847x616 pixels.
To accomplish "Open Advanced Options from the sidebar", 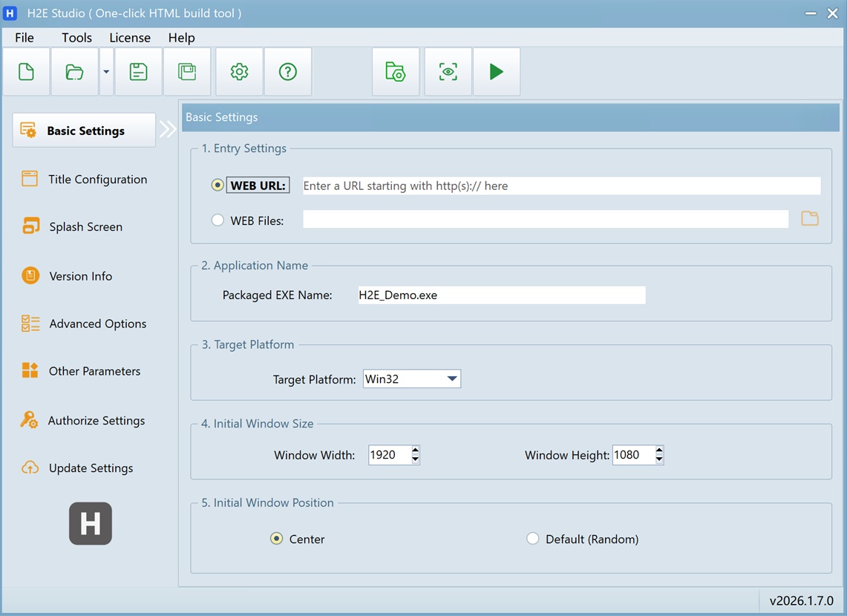I will point(97,323).
